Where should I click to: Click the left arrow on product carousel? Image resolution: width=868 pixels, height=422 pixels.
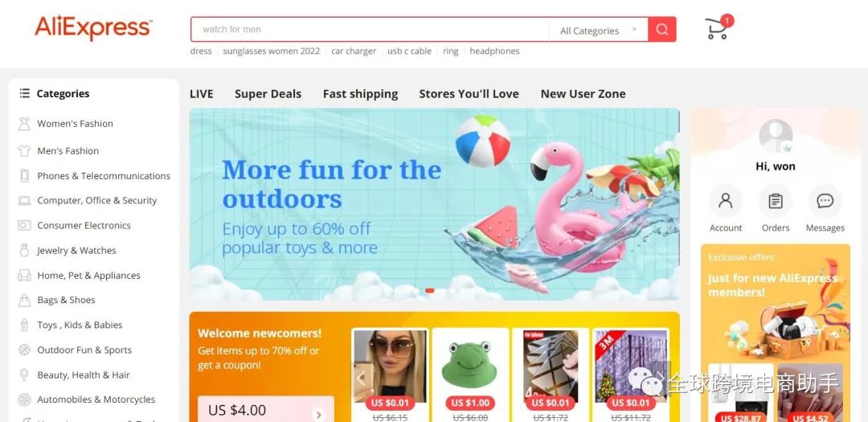[362, 379]
